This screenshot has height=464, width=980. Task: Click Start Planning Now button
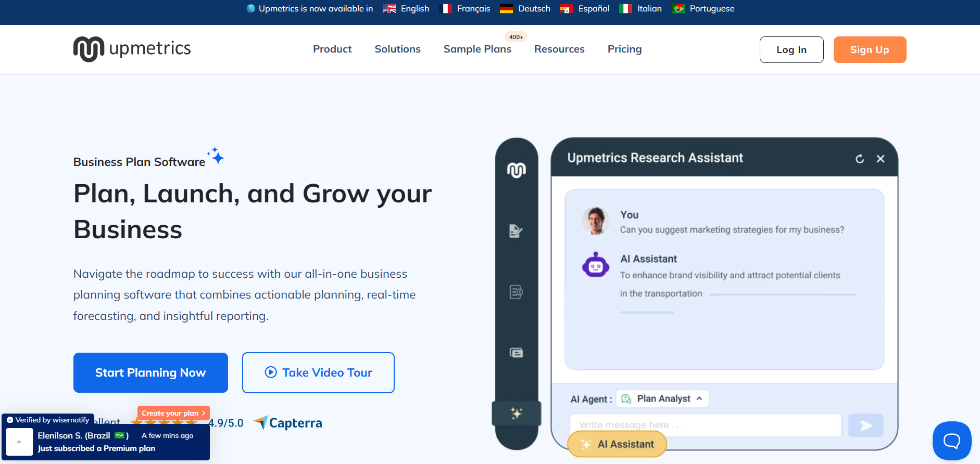click(x=150, y=372)
